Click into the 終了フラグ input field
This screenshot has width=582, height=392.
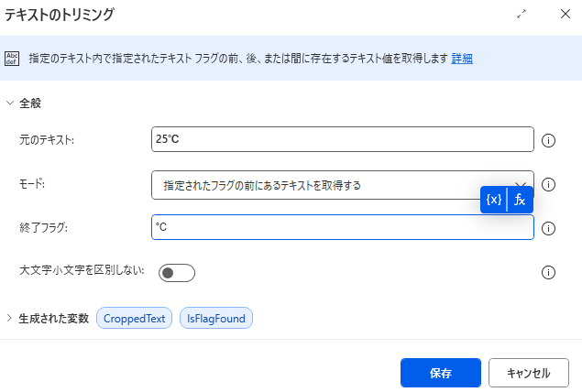[x=342, y=227]
